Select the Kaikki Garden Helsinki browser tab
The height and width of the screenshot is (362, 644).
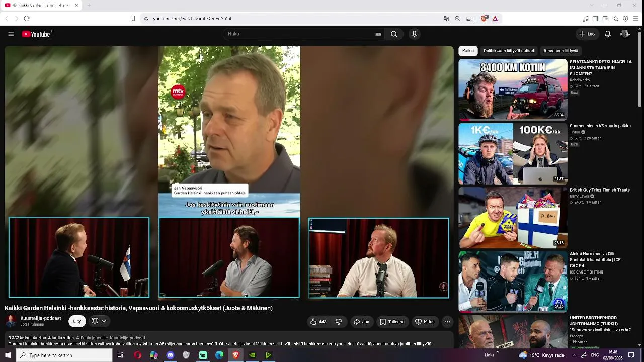click(41, 5)
